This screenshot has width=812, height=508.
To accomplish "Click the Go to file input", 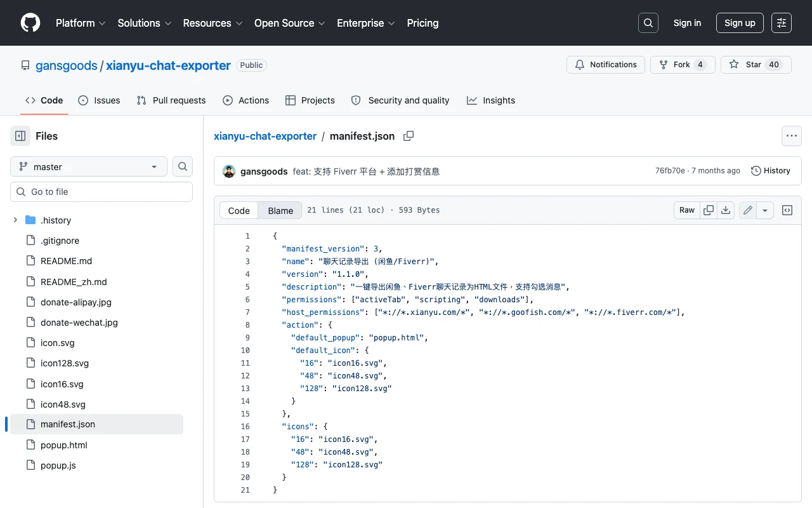I will pos(101,192).
